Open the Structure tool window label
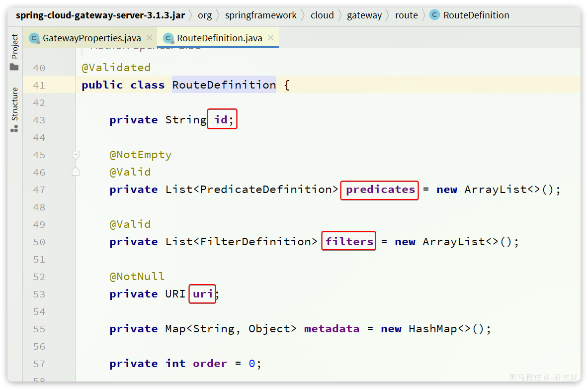588x390 pixels. pyautogui.click(x=14, y=104)
